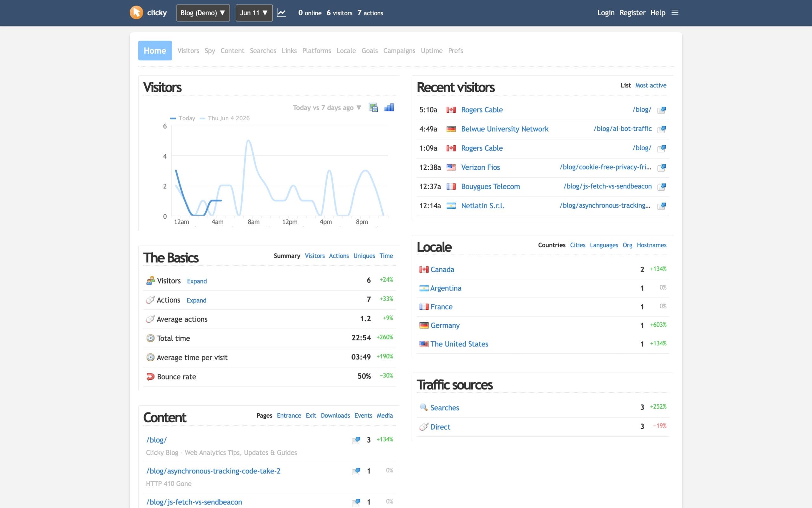This screenshot has width=812, height=508.
Task: Open the trend chart icon in the header
Action: coord(281,13)
